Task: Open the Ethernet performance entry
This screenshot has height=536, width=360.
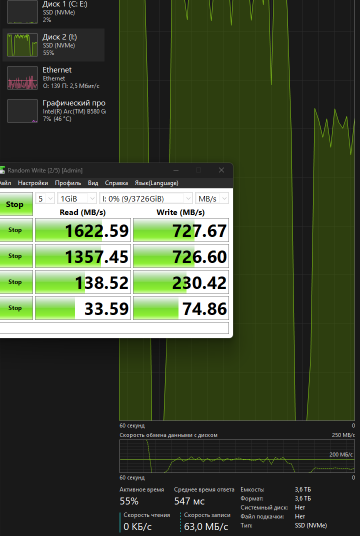Action: (x=53, y=78)
